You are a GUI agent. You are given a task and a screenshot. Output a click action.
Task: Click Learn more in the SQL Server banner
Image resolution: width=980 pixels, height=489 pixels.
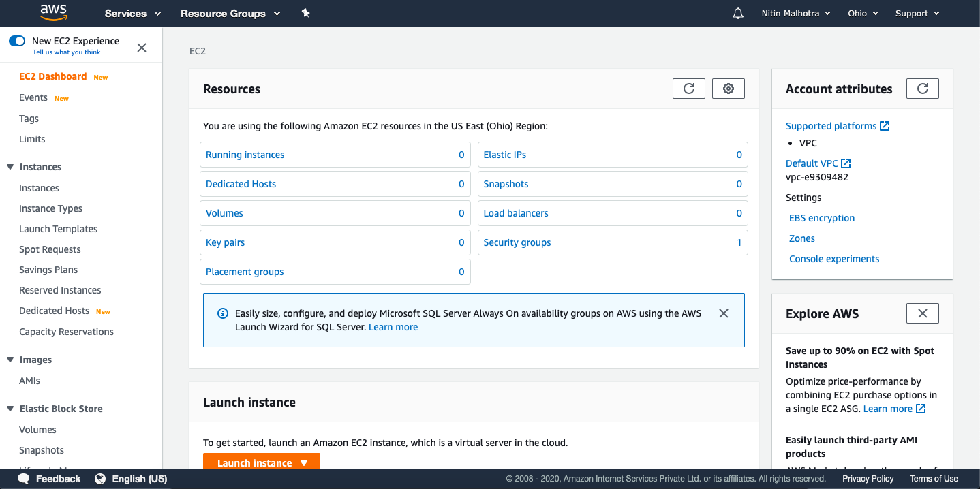click(x=393, y=327)
